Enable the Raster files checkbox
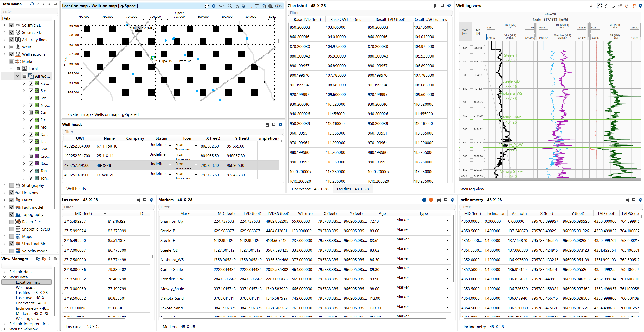644x332 pixels. point(11,222)
